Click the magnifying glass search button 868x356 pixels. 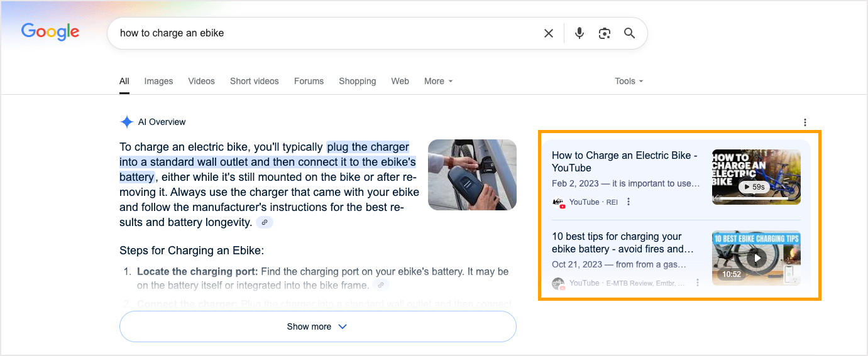[x=629, y=33]
